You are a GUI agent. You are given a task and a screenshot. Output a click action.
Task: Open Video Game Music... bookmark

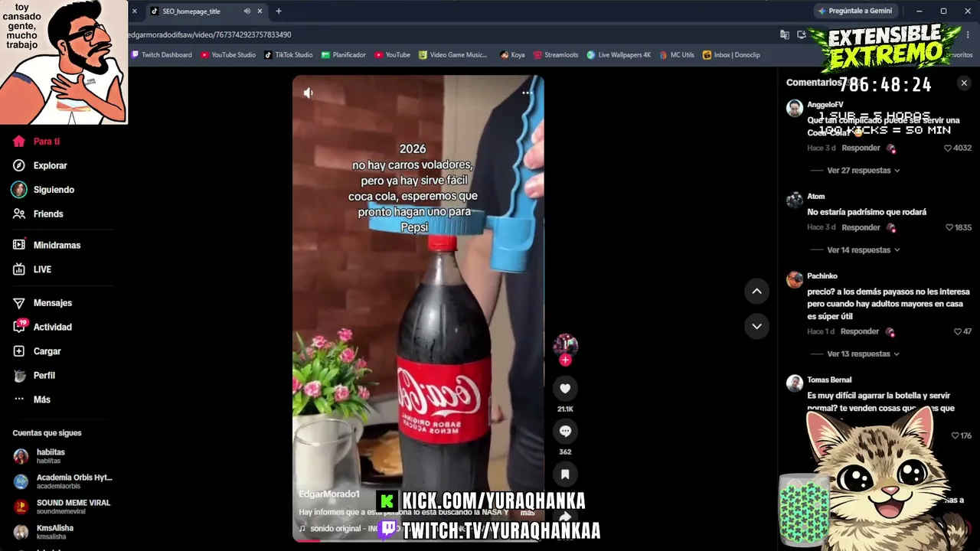click(x=453, y=55)
